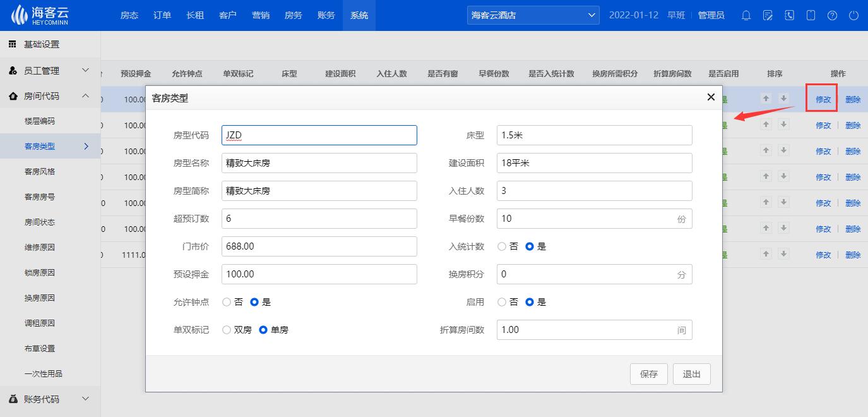Click the 门市价 field showing 688.00
This screenshot has height=417, width=868.
(319, 246)
